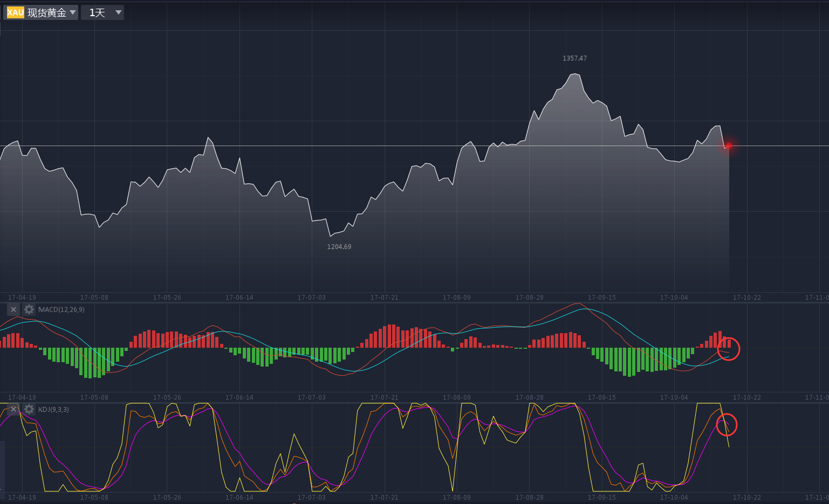Close the KDJ indicator panel
This screenshot has height=504, width=829.
pyautogui.click(x=13, y=410)
